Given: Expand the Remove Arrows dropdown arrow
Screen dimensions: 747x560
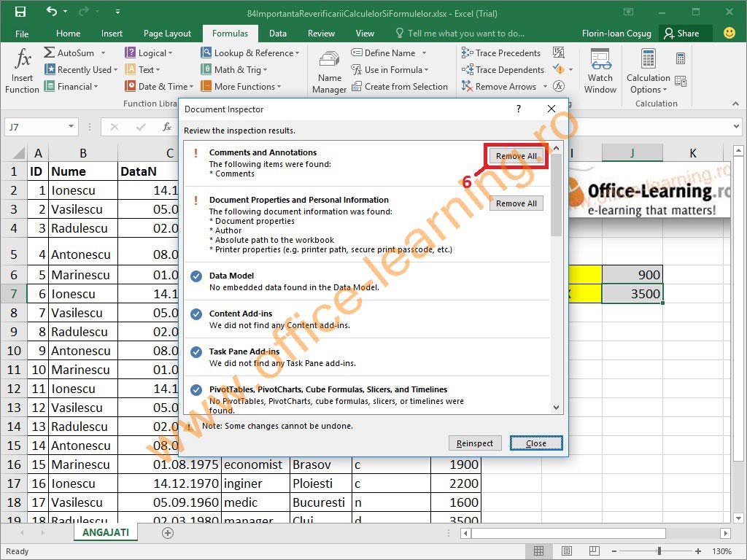Looking at the screenshot, I should (x=545, y=87).
